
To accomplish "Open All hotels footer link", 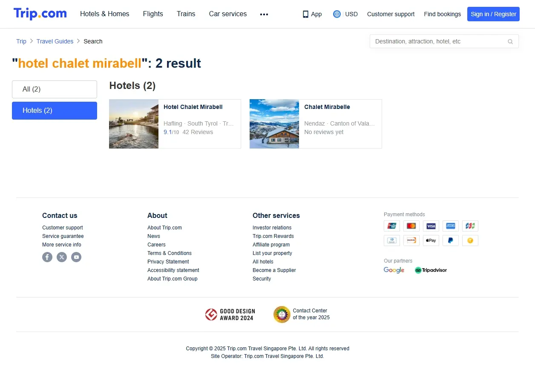I will click(263, 262).
